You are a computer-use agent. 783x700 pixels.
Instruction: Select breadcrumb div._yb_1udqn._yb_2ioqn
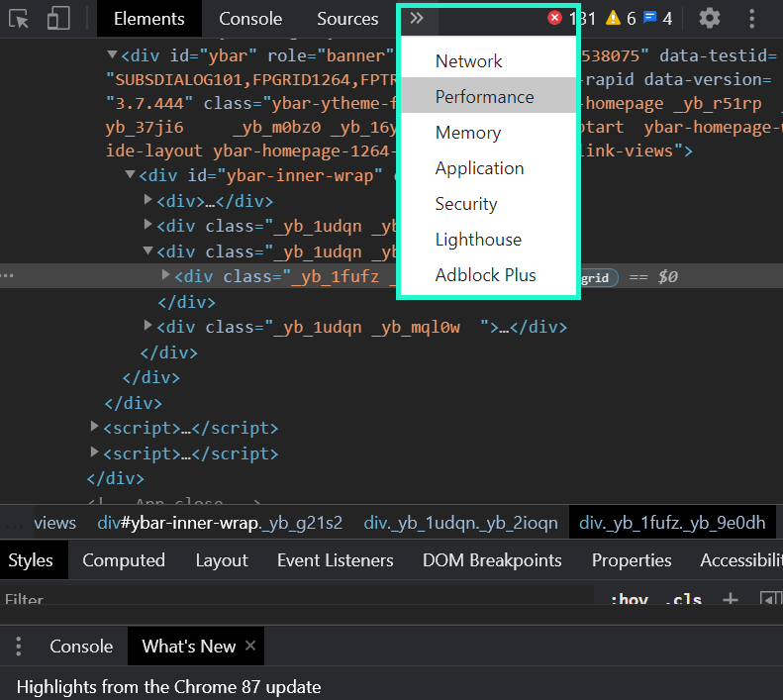pyautogui.click(x=460, y=523)
